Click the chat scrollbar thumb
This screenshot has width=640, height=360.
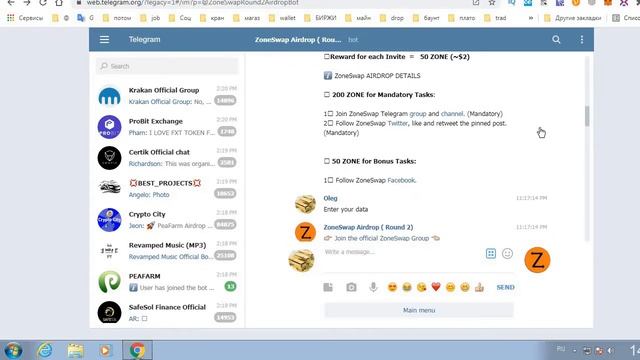click(587, 116)
